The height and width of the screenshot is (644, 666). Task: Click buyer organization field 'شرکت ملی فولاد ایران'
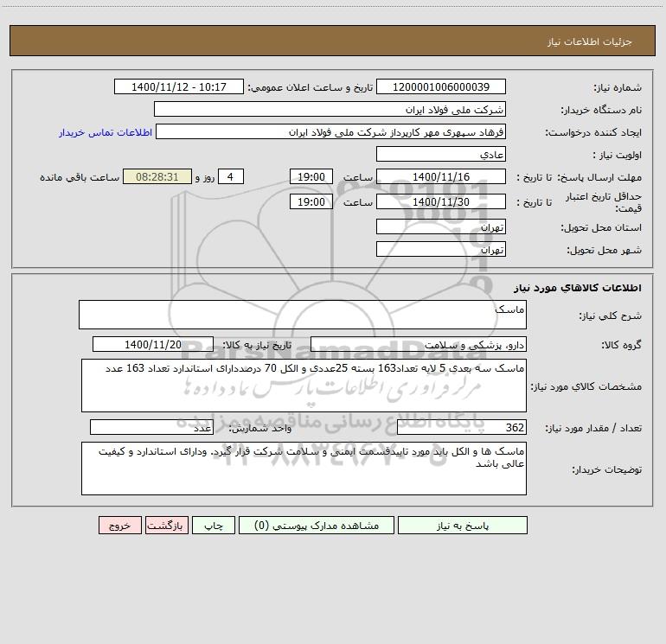(x=330, y=109)
